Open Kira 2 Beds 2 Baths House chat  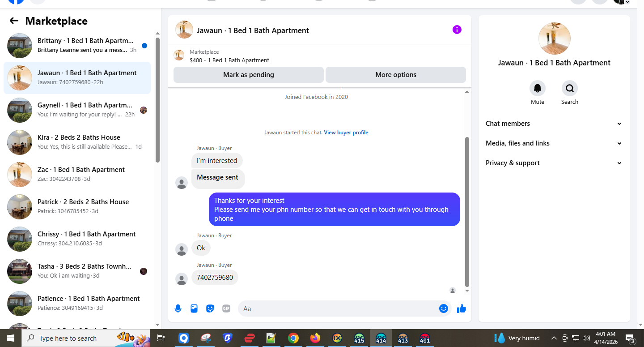point(77,142)
